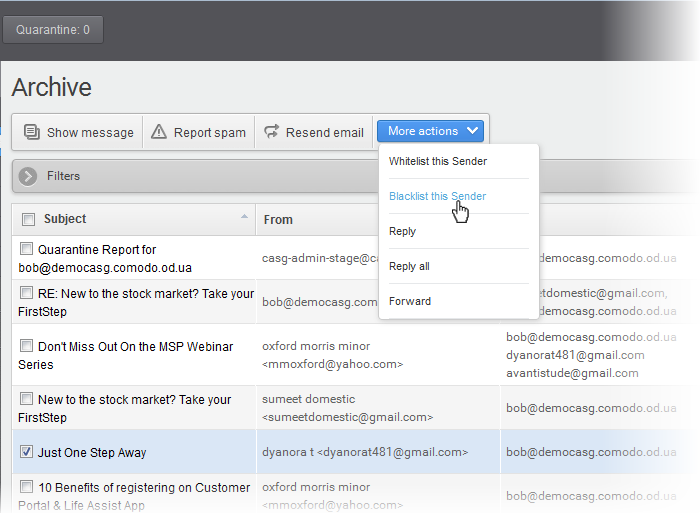Click the Subject column header text
700x513 pixels.
pyautogui.click(x=65, y=219)
